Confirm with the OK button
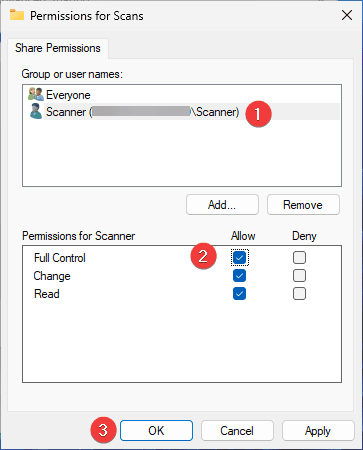 coord(156,430)
